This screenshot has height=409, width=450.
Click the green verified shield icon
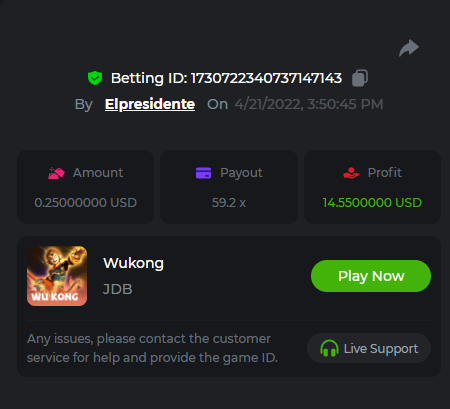click(x=95, y=78)
